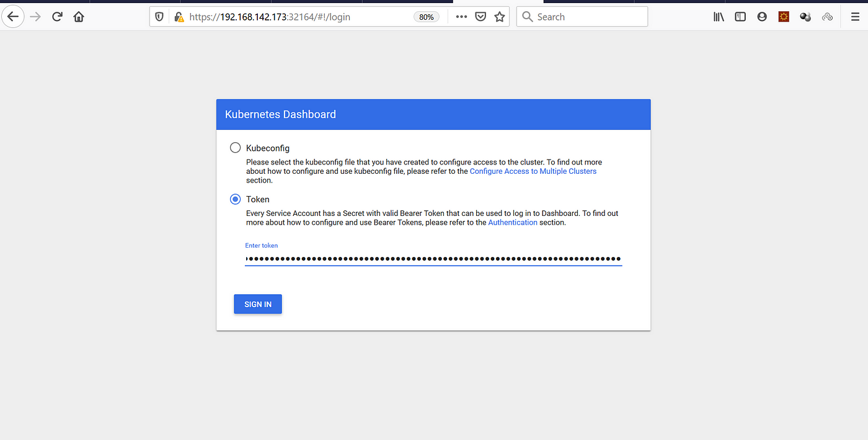Screen dimensions: 868x440
Task: Save page to Pocket
Action: 480,17
